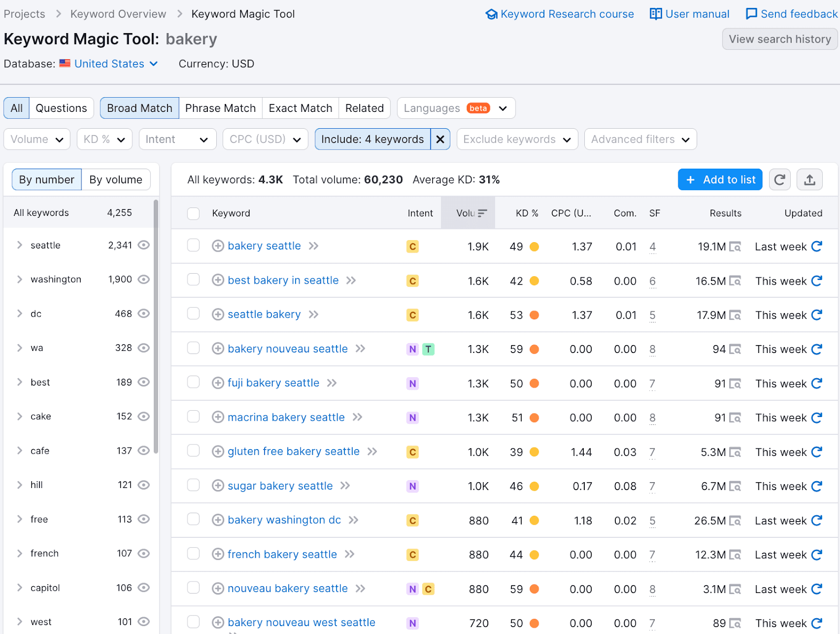Viewport: 840px width, 634px height.
Task: Check the box for sugar bakery seattle
Action: (193, 485)
